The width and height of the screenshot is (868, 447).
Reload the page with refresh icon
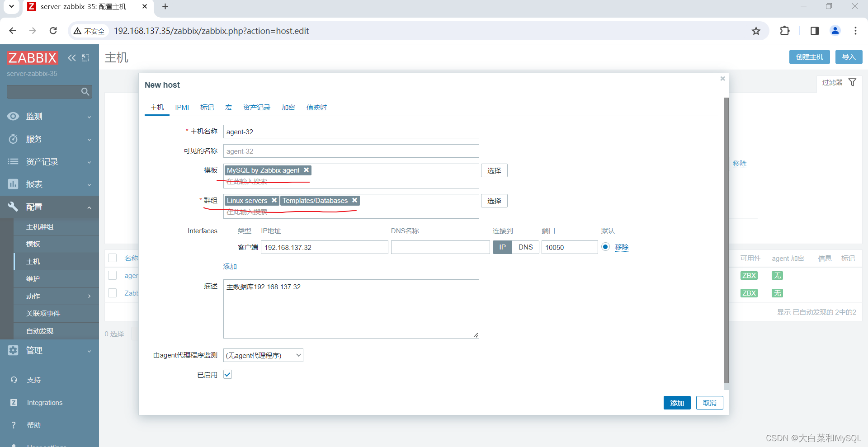(53, 31)
